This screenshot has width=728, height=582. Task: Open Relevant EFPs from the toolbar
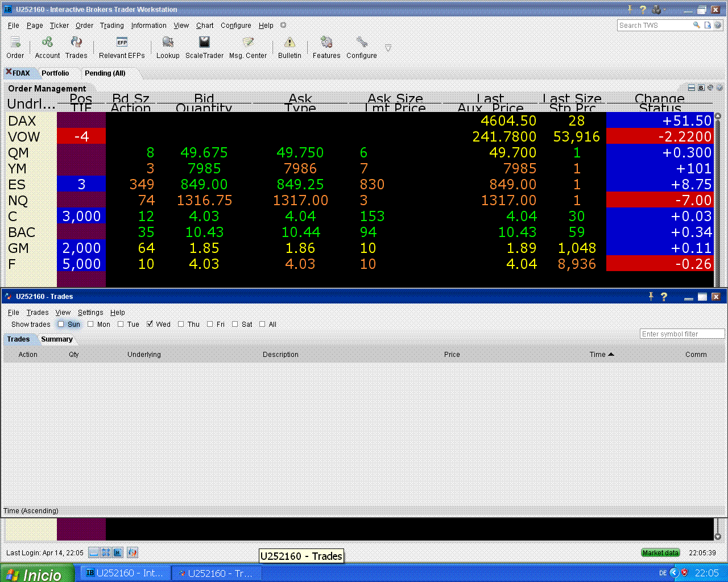122,47
